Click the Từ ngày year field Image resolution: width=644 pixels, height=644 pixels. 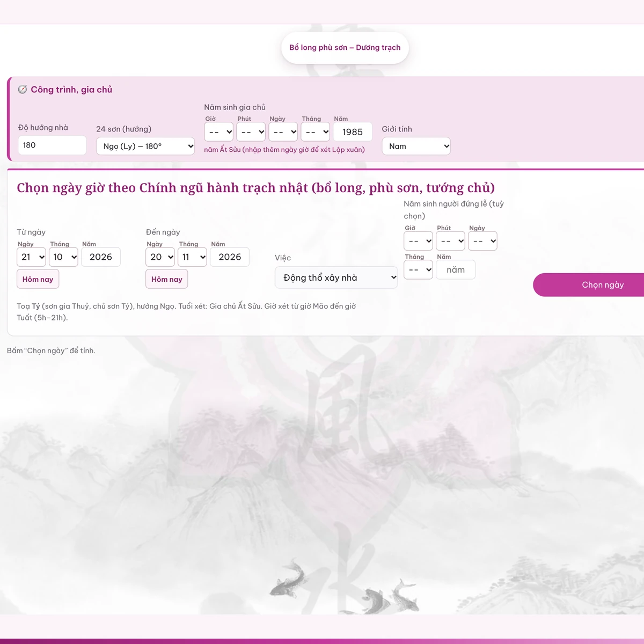click(x=101, y=257)
